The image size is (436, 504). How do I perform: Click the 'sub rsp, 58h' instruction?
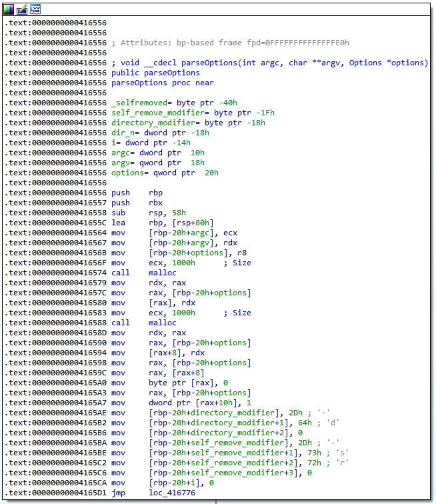149,213
